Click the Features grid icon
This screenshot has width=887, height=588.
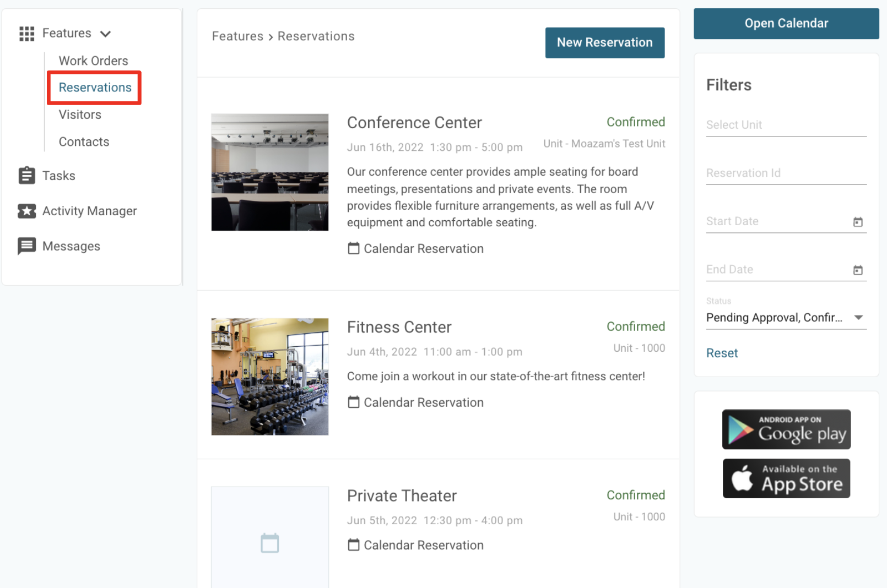click(26, 34)
